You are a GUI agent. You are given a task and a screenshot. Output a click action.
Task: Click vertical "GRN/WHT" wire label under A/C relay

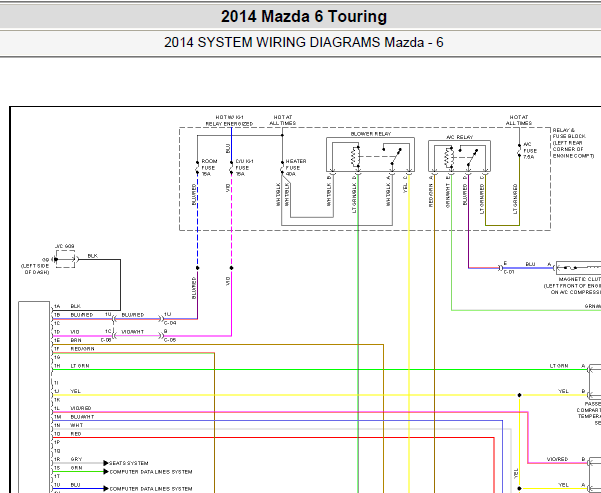tap(448, 196)
